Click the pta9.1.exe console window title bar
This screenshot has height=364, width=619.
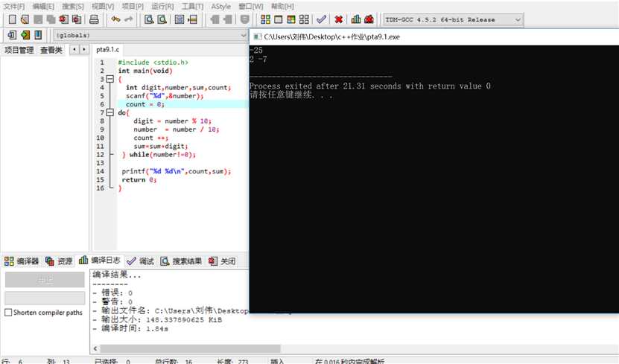click(434, 36)
